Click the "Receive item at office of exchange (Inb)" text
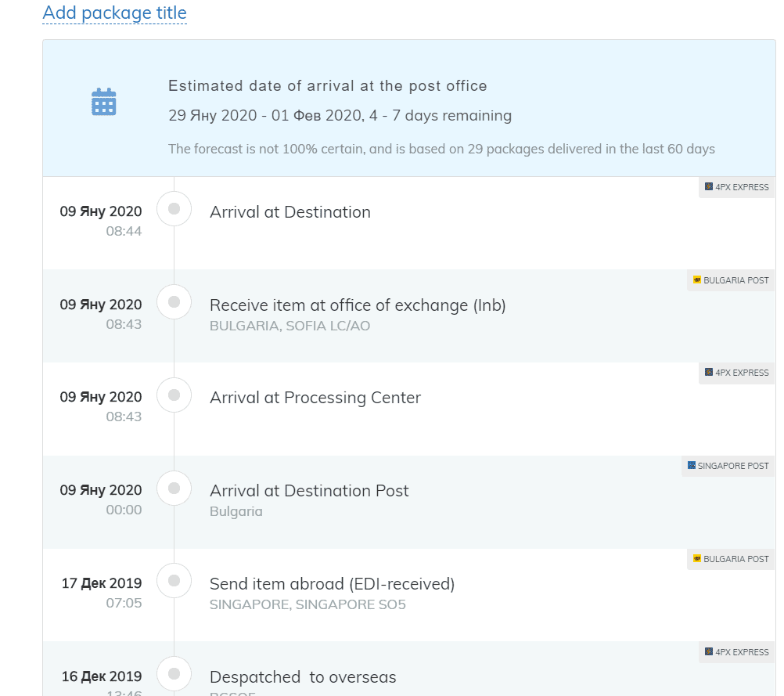This screenshot has width=784, height=696. (x=358, y=305)
